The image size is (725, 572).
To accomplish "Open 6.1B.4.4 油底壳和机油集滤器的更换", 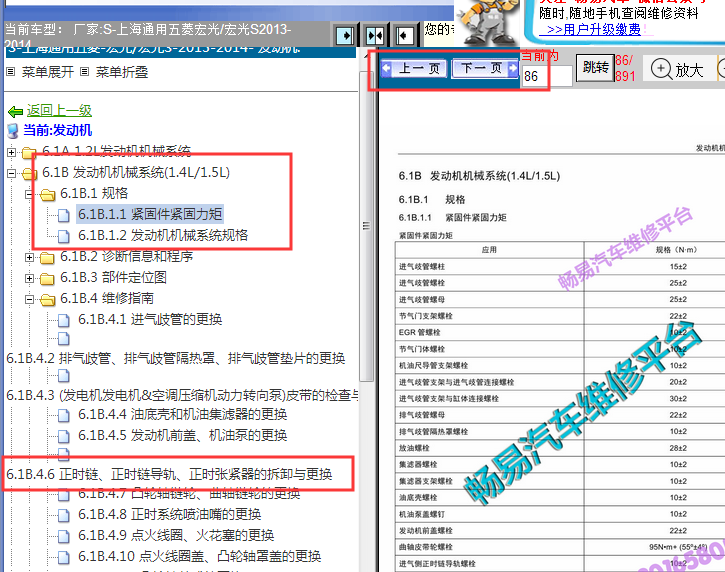I will (182, 414).
